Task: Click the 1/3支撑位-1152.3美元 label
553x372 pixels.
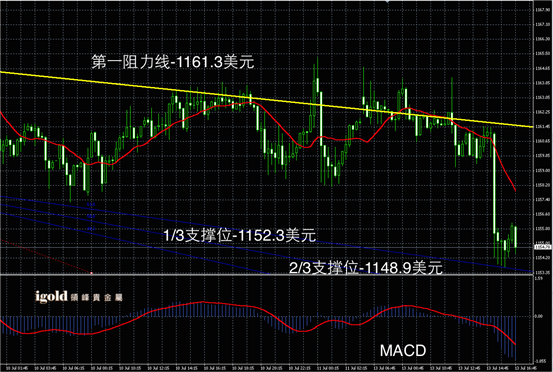Action: (239, 235)
